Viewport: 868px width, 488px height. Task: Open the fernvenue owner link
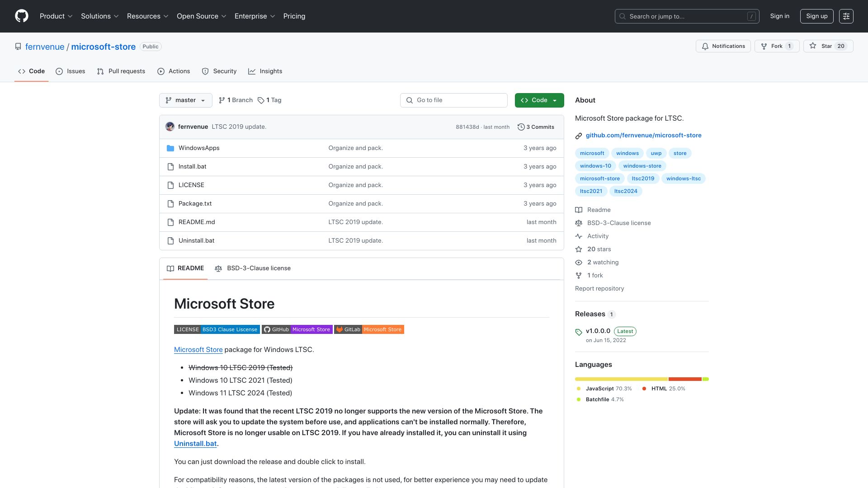45,47
